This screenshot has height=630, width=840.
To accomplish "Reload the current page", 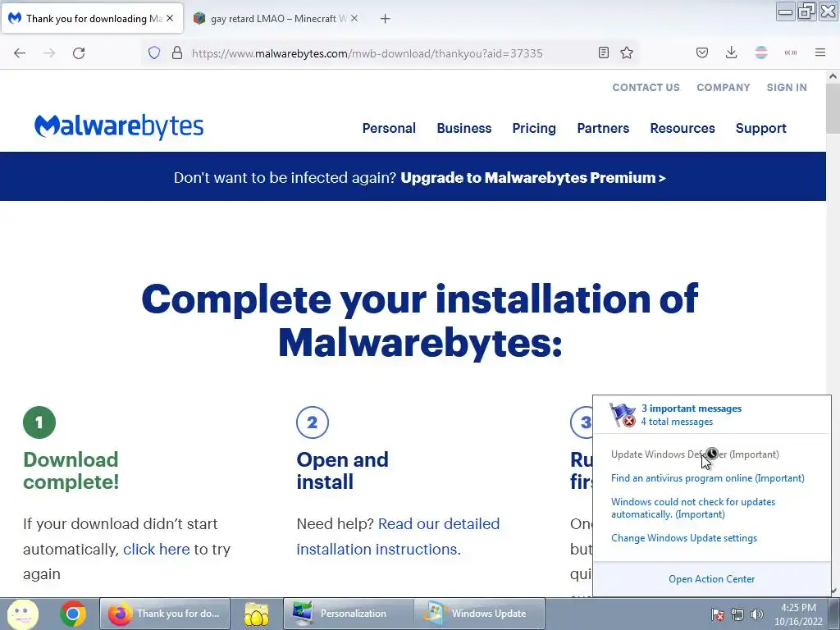I will coord(79,53).
